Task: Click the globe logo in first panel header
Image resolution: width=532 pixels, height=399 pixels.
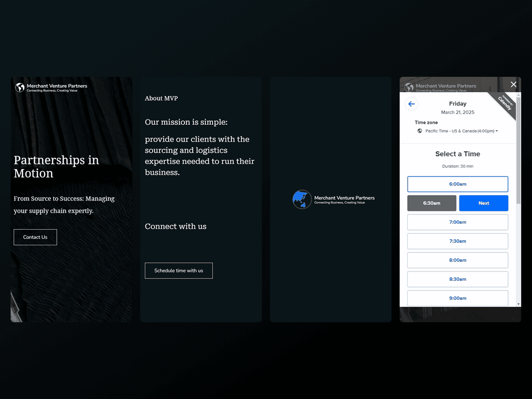Action: click(20, 87)
